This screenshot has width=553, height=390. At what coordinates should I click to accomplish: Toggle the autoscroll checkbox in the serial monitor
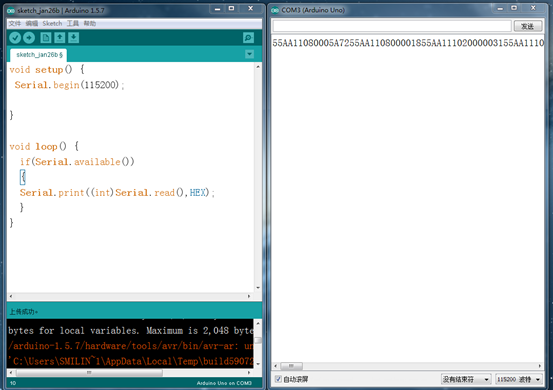pos(278,379)
